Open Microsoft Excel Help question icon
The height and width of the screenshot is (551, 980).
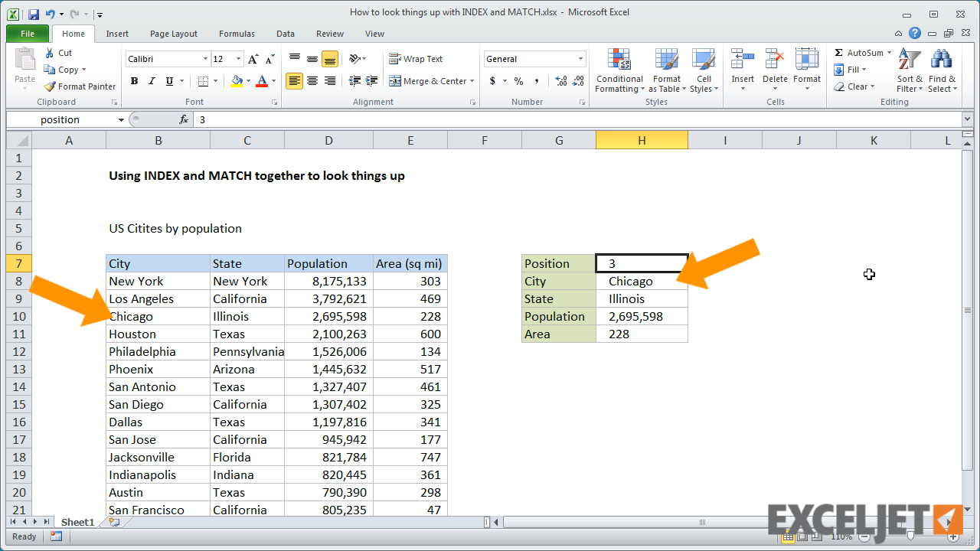[x=915, y=33]
